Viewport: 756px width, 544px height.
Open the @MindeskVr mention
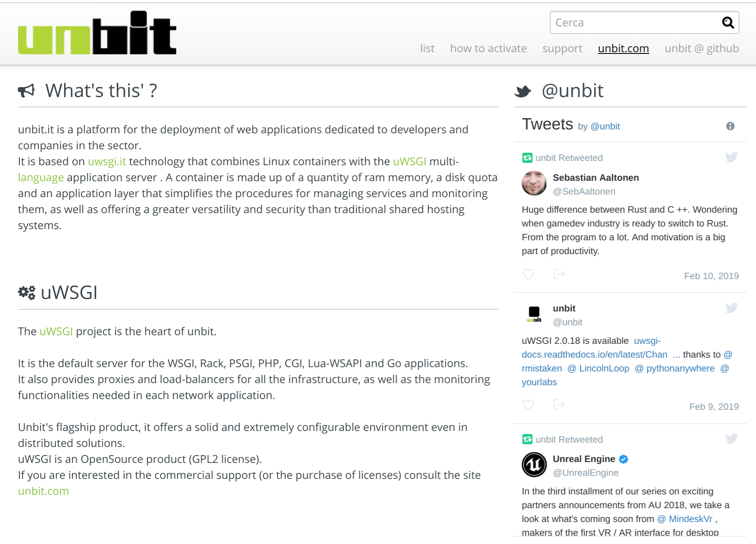pos(685,519)
